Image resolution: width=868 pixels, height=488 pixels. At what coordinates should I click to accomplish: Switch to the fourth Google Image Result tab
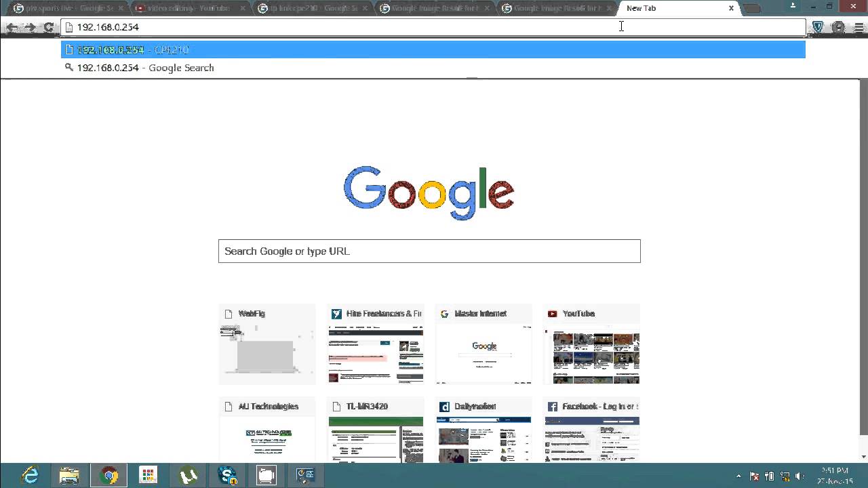coord(433,8)
